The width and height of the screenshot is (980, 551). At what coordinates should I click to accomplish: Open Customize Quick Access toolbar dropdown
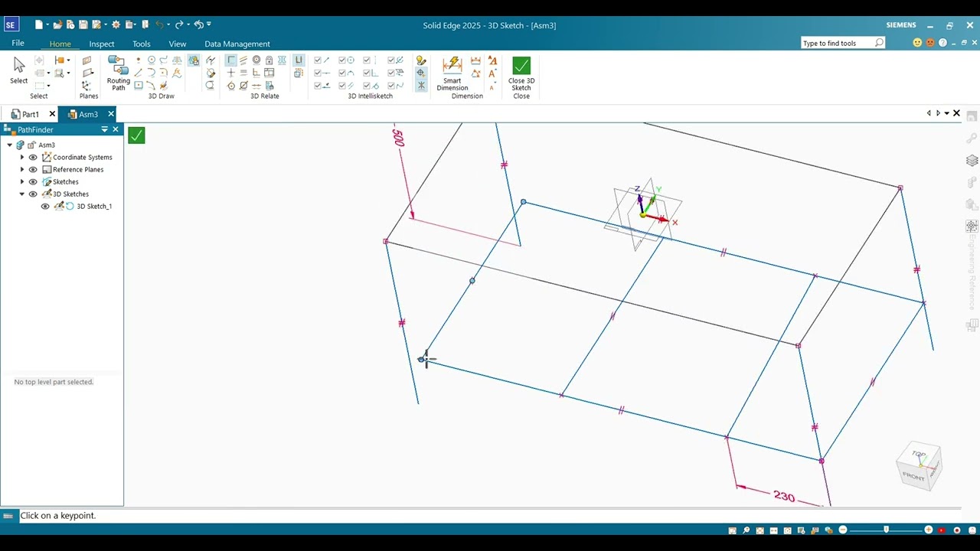tap(208, 24)
